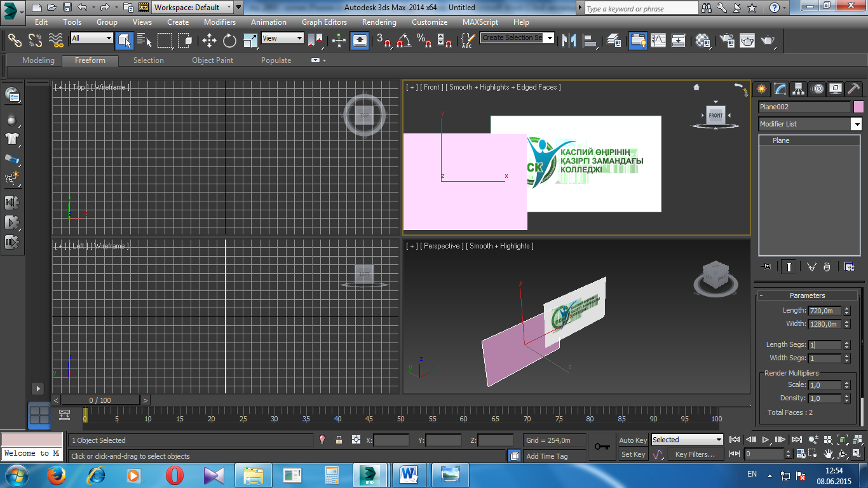Click Select and Manipulate icon
The image size is (868, 488).
tap(339, 40)
